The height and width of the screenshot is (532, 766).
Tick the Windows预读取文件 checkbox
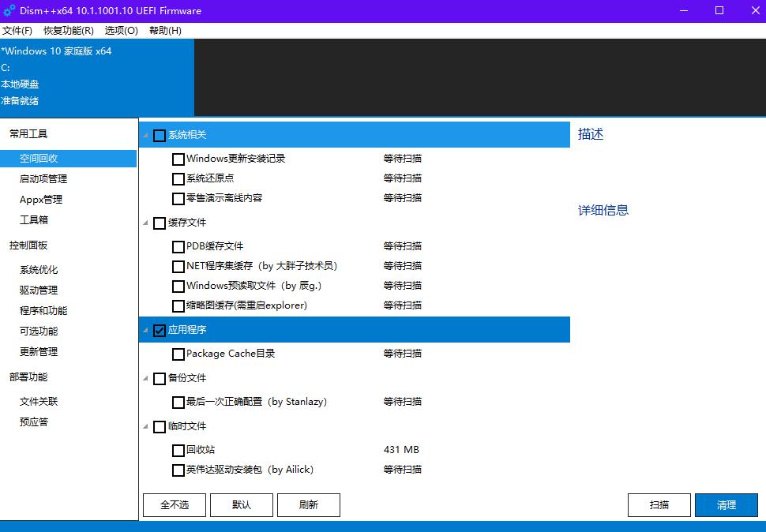click(x=178, y=286)
